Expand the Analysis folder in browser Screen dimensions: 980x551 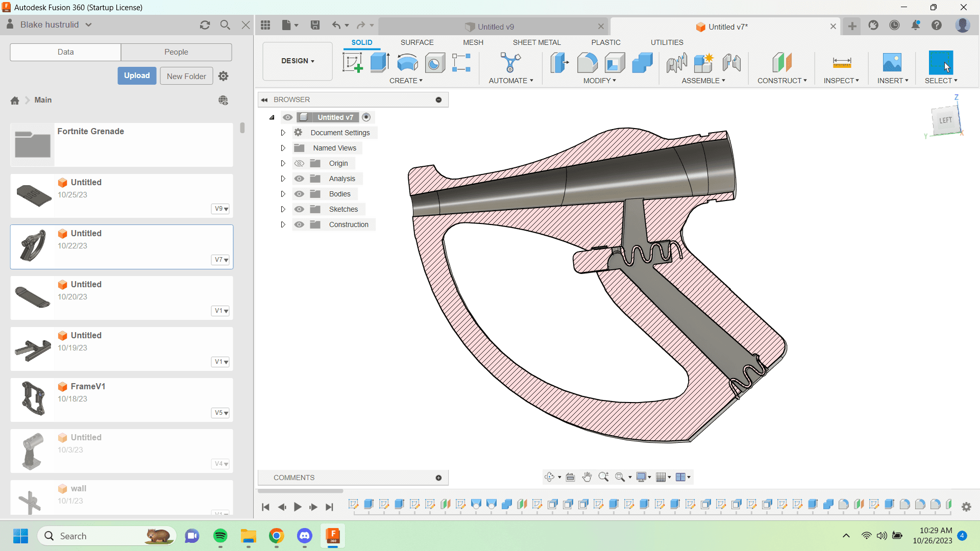tap(283, 178)
